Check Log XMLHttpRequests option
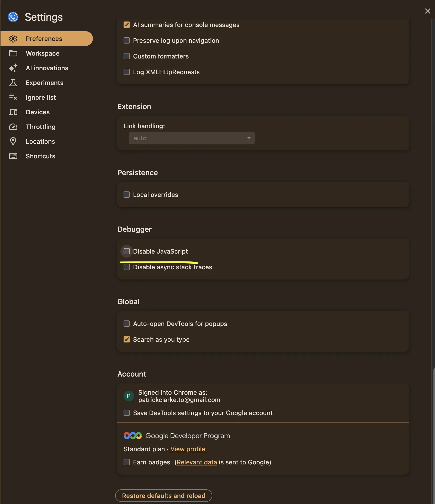 127,72
